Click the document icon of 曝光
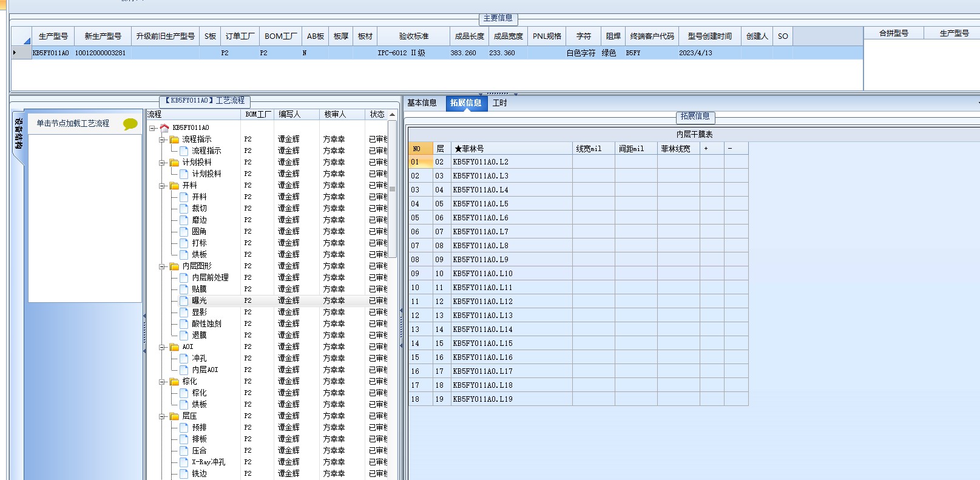 pos(184,301)
